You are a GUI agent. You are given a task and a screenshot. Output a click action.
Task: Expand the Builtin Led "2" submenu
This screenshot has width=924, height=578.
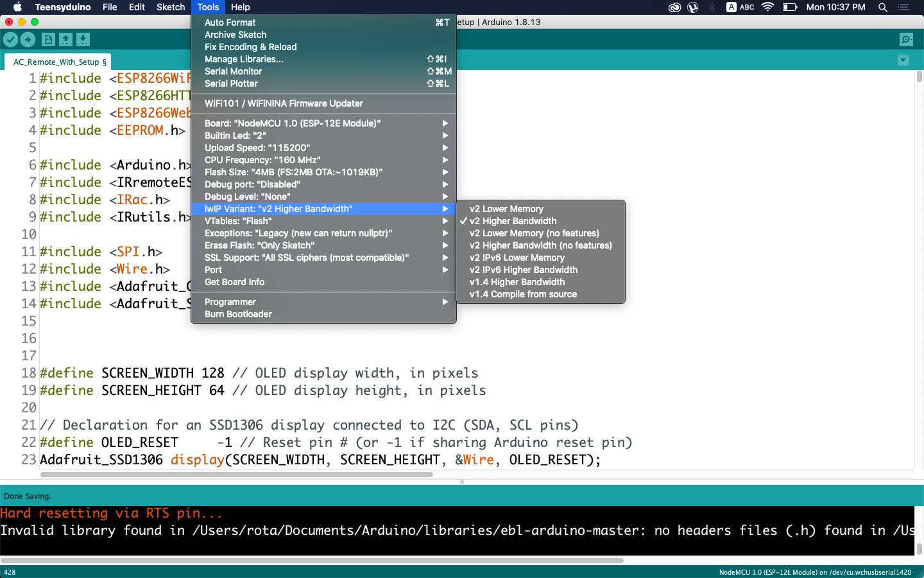click(x=323, y=136)
